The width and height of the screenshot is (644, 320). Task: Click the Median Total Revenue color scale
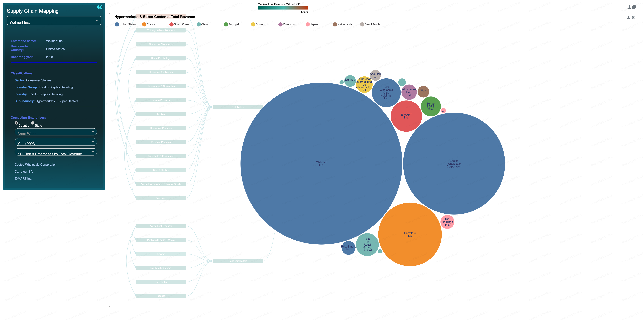[x=283, y=8]
